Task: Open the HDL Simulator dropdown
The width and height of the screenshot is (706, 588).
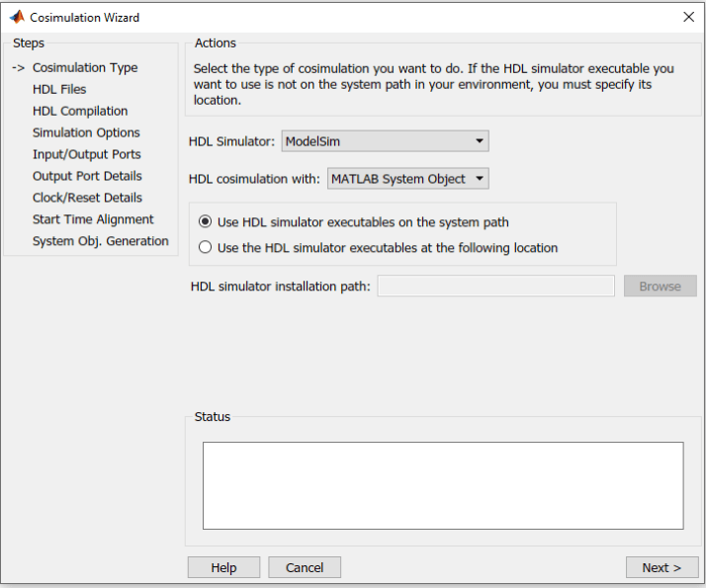Action: point(385,141)
